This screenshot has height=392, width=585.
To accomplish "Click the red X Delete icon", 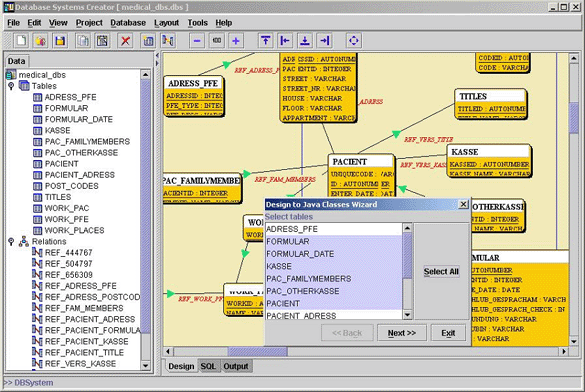I will click(125, 40).
